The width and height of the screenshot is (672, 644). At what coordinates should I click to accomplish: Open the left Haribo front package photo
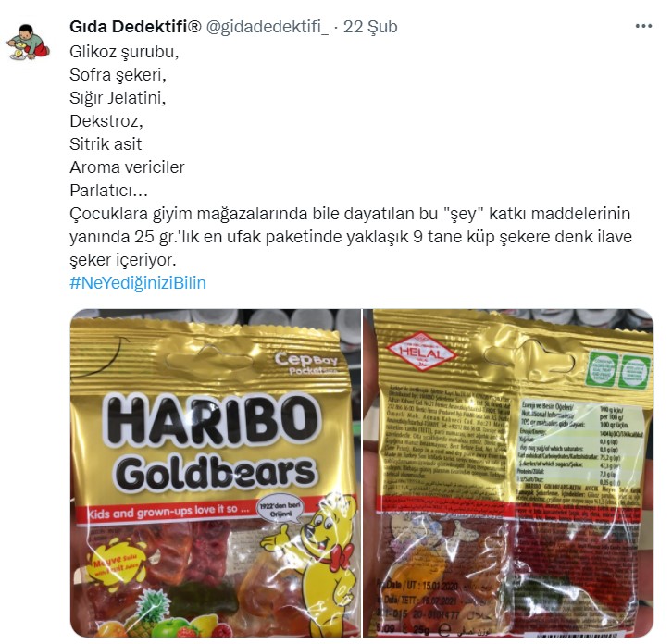[216, 473]
